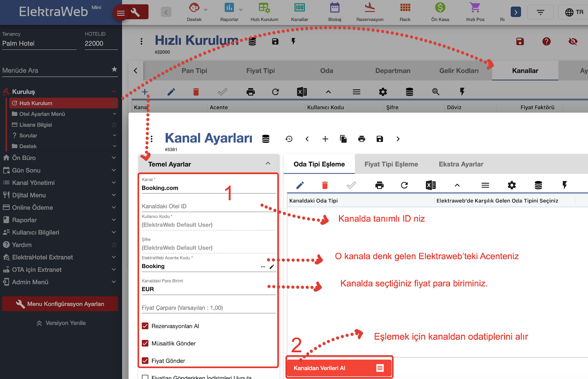This screenshot has height=379, width=588.
Task: Uncheck the Rezervasyonları Al checkbox
Action: (145, 326)
